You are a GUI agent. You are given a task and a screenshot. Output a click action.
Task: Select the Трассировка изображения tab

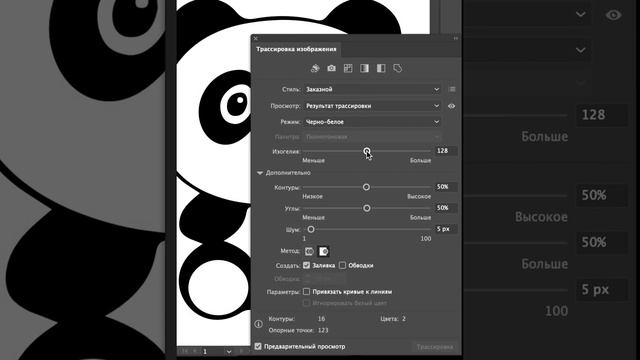point(296,49)
